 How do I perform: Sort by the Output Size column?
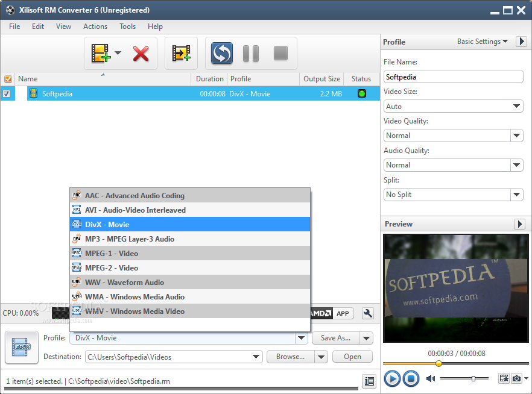321,79
